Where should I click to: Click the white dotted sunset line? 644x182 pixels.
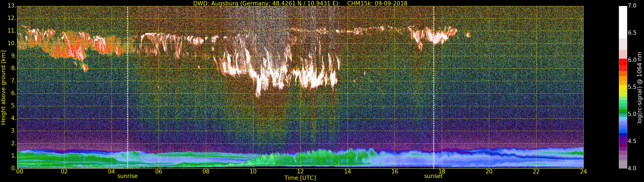433,87
